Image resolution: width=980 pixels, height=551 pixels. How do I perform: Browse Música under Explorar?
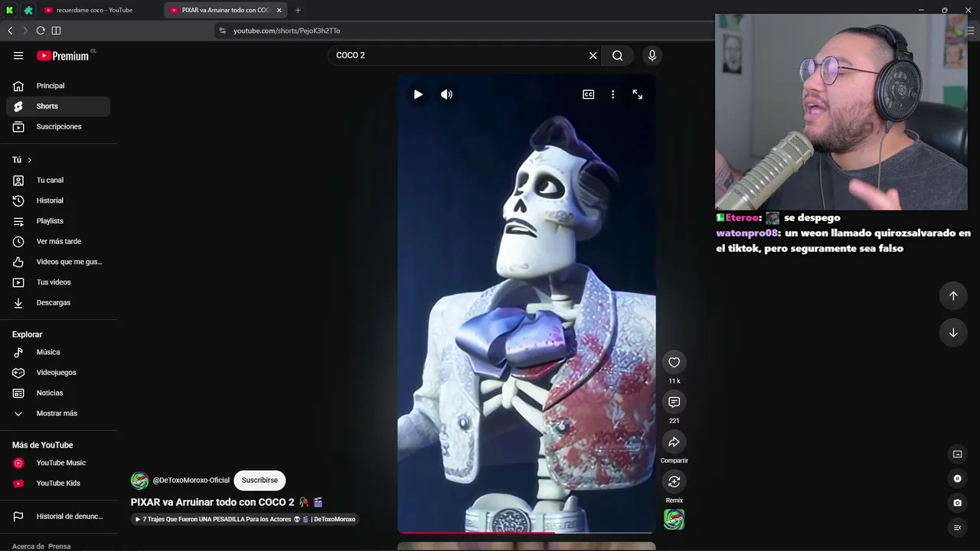pyautogui.click(x=58, y=352)
